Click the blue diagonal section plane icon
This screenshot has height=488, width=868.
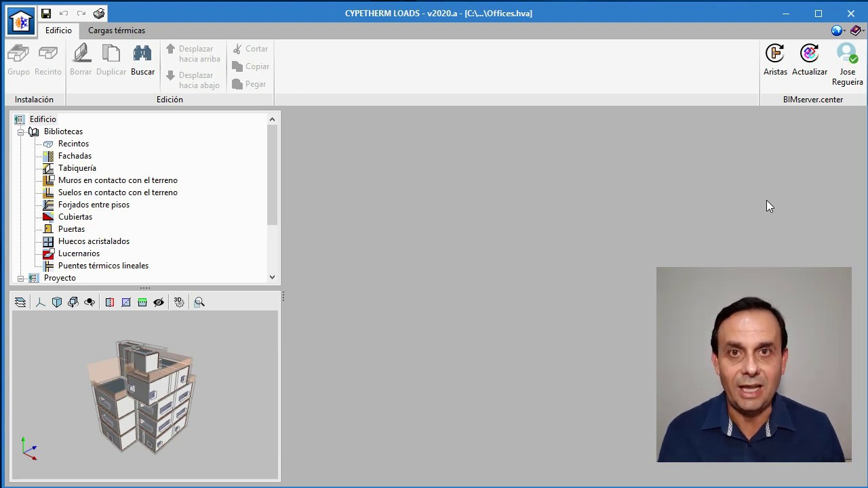pyautogui.click(x=126, y=302)
